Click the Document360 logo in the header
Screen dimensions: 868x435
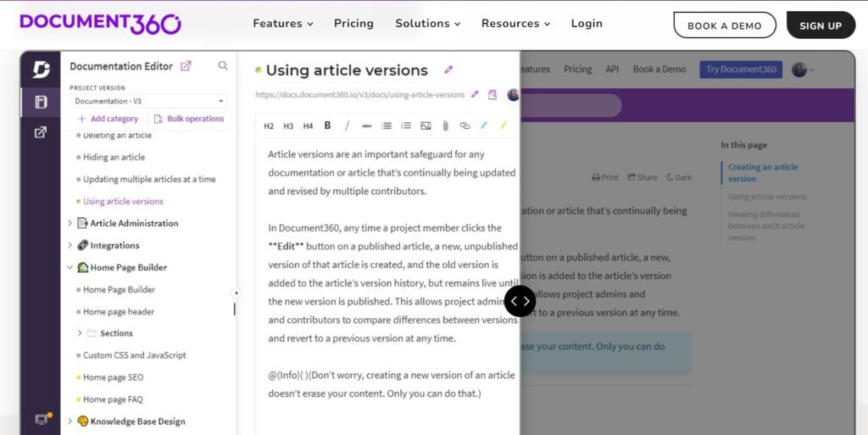pos(100,23)
